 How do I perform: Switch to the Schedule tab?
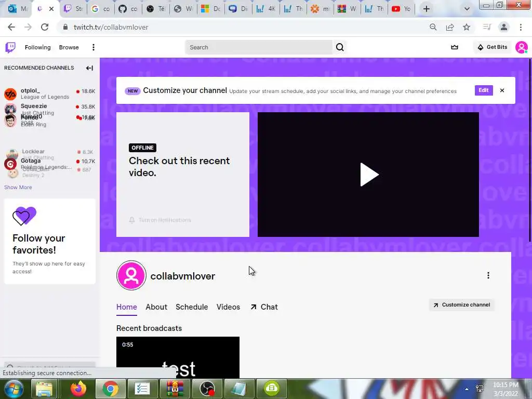192,307
